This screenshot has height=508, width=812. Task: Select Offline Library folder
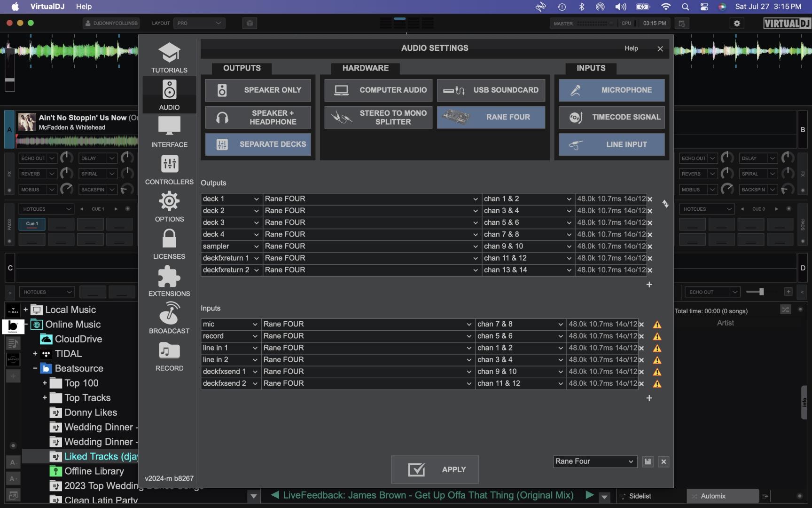click(94, 471)
